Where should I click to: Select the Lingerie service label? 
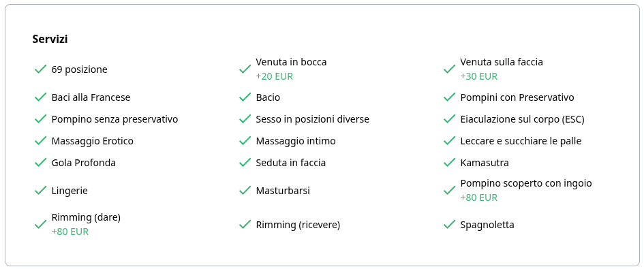pos(70,191)
